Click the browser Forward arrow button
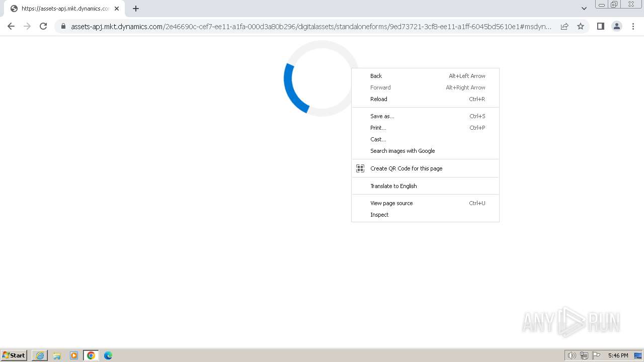This screenshot has height=362, width=644. click(27, 26)
